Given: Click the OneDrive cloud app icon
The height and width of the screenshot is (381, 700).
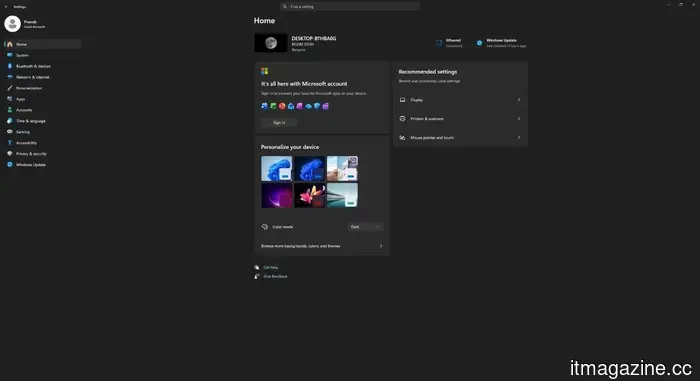Looking at the screenshot, I should point(308,106).
